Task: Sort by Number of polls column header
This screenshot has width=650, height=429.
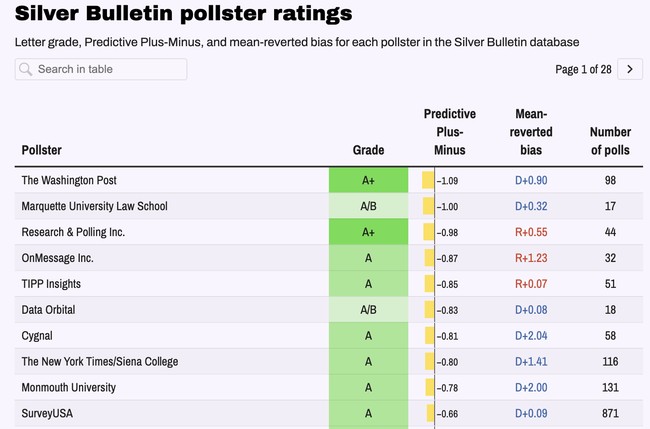Action: [x=610, y=141]
